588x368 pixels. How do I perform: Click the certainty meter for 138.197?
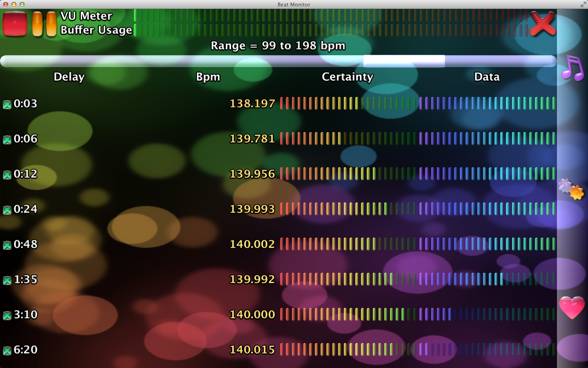tap(348, 103)
